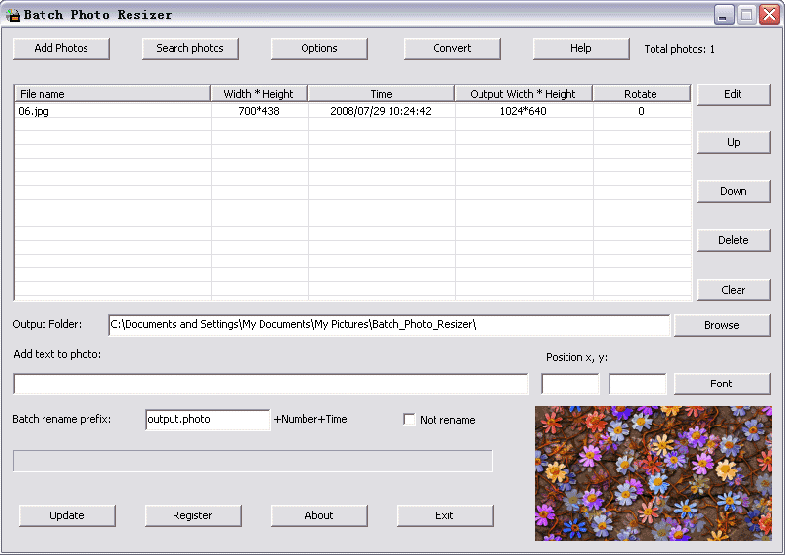Open the Register dialog
This screenshot has width=785, height=555.
[193, 515]
